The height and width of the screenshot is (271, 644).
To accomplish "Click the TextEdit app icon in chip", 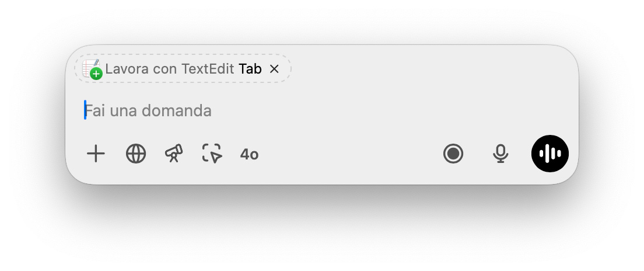I will [x=90, y=68].
